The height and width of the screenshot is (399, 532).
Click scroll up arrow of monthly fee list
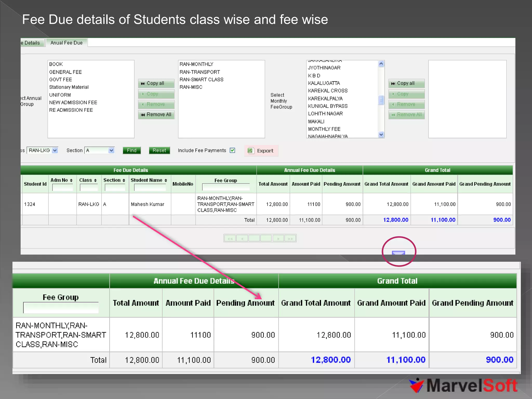tap(381, 64)
